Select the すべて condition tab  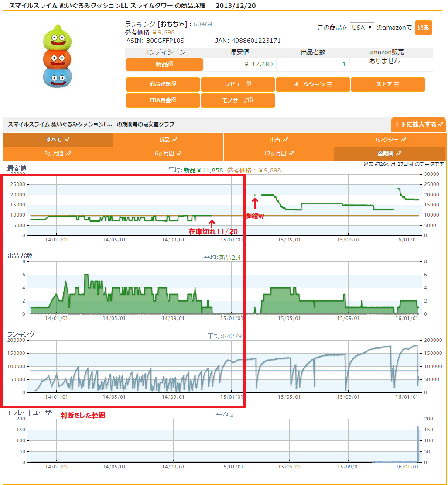coord(58,140)
